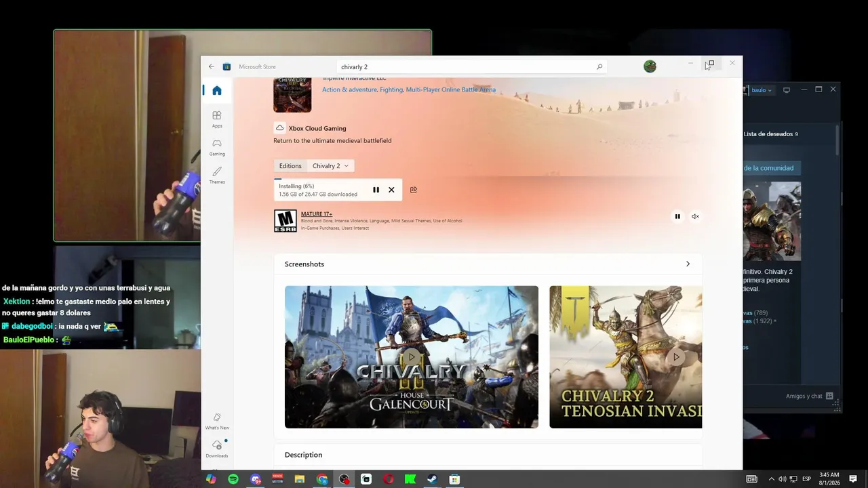This screenshot has height=488, width=868.
Task: Toggle Steam Big Picture mode icon
Action: [787, 89]
